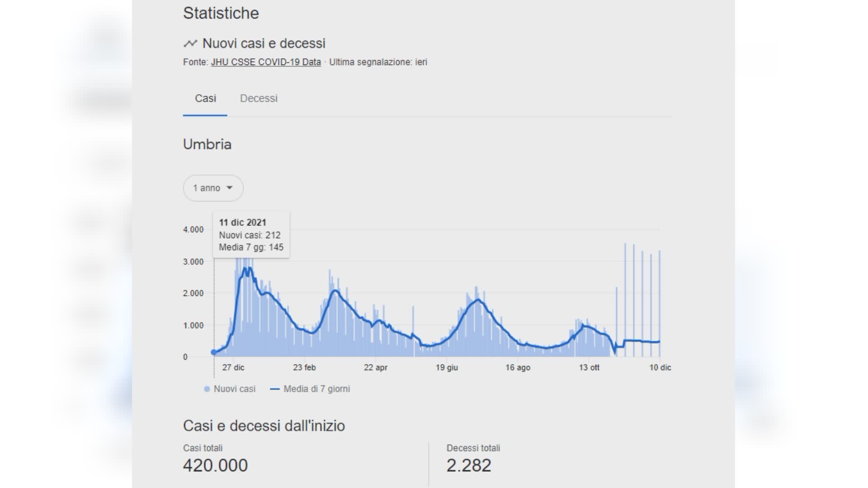Click the 11 dic 2021 data point marker
Viewport: 868px width, 488px height.
(214, 352)
